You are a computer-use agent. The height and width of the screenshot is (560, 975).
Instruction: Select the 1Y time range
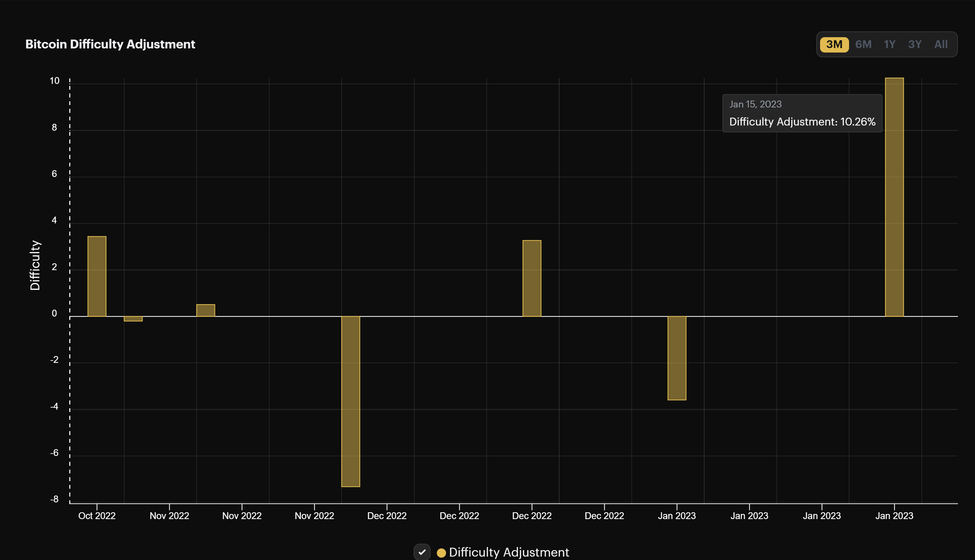[890, 44]
